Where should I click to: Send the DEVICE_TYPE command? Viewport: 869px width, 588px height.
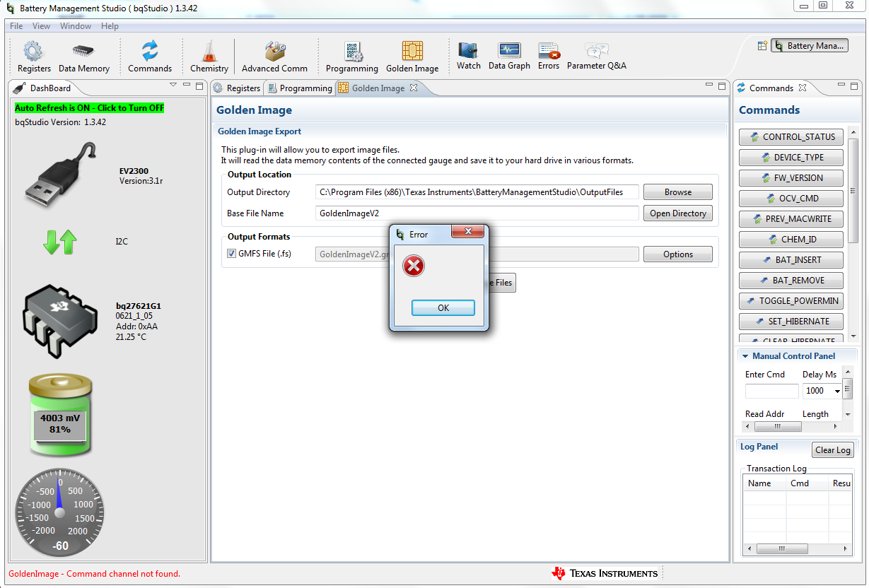pyautogui.click(x=791, y=158)
